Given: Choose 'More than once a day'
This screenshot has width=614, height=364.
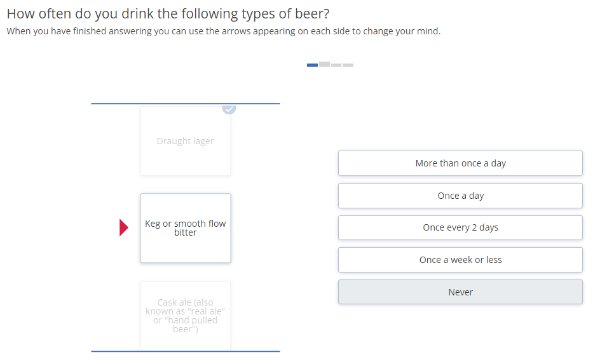Looking at the screenshot, I should pyautogui.click(x=460, y=163).
